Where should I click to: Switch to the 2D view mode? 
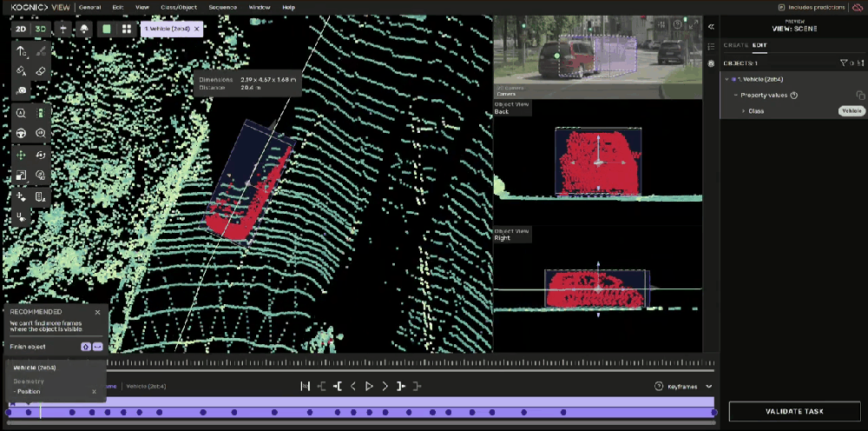click(21, 30)
